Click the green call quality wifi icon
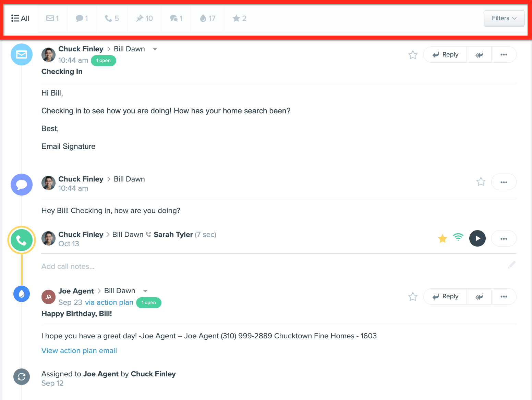Viewport: 532px width, 400px height. pos(458,237)
